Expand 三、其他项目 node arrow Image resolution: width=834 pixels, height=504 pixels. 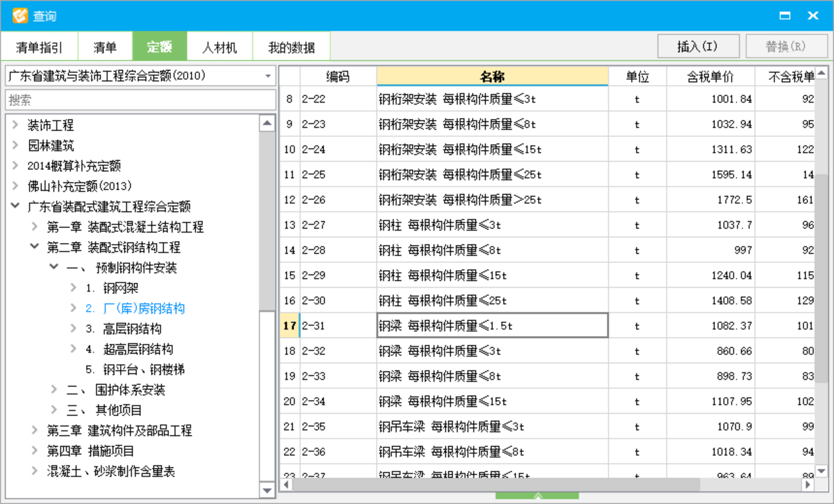coord(54,410)
